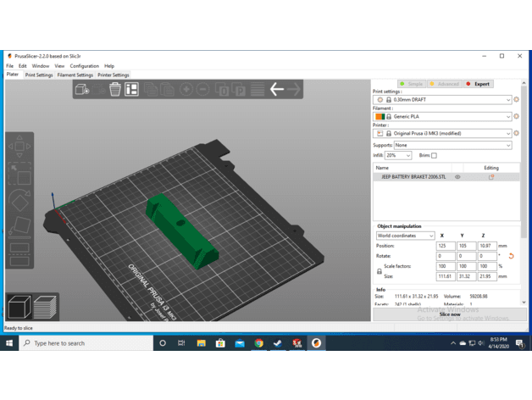Viewport: 532px width, 400px height.
Task: Open printer settings gear icon
Action: [x=516, y=133]
